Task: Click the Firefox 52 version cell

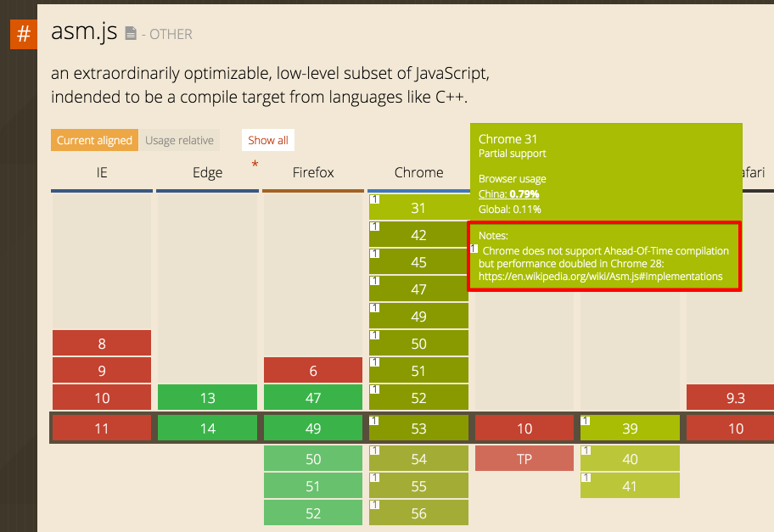Action: coord(313,512)
